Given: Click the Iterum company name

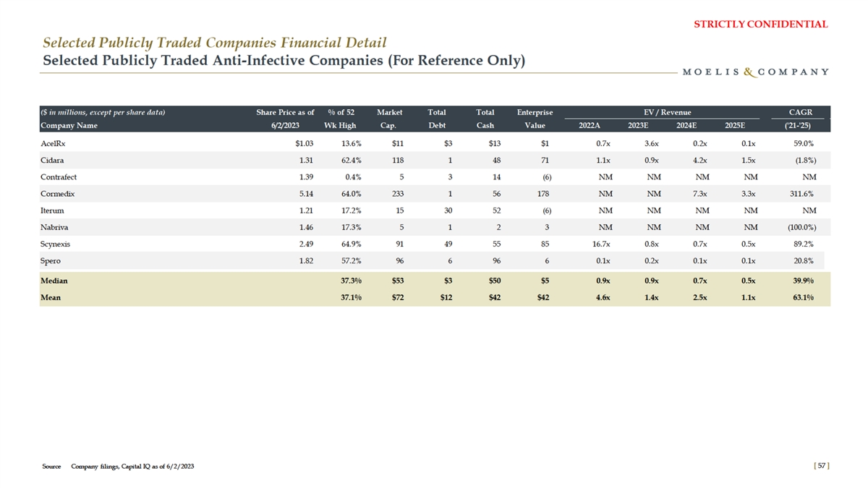Looking at the screenshot, I should click(x=52, y=211).
